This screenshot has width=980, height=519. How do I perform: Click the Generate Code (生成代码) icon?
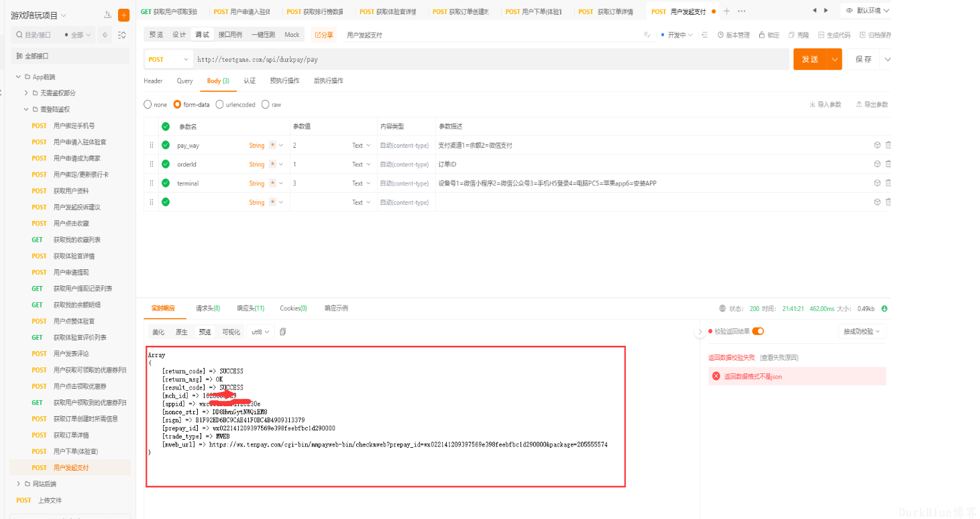[822, 35]
